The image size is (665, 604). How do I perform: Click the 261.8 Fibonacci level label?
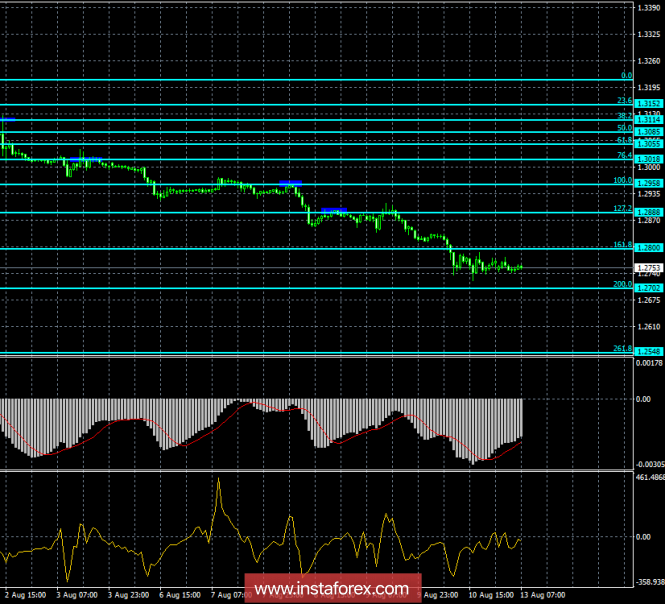click(622, 347)
